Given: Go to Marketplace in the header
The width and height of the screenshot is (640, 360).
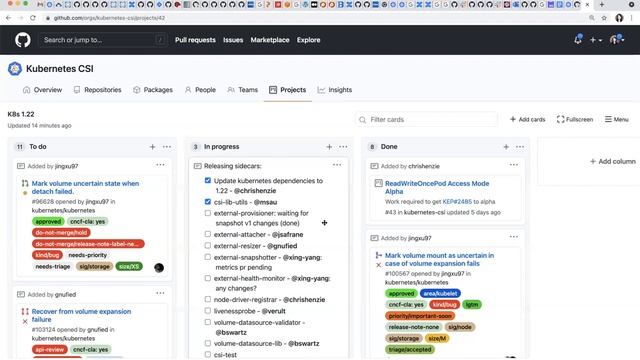Looking at the screenshot, I should pos(270,40).
